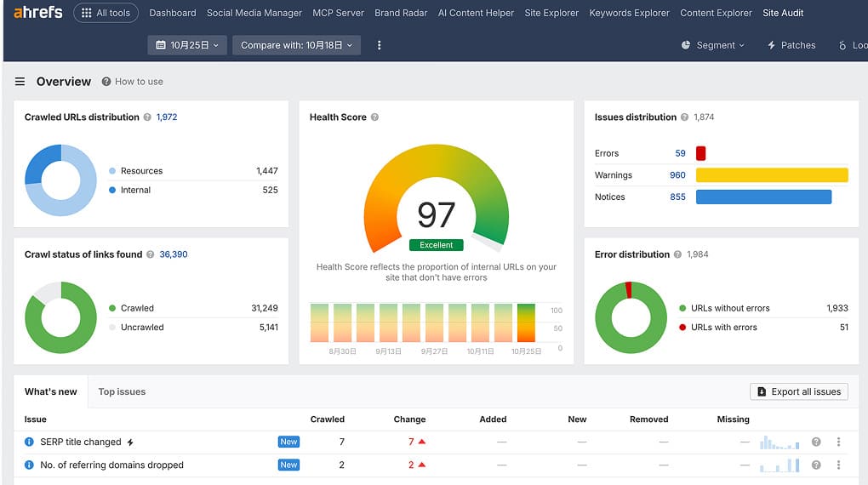Open more options for SERP title changed row

tap(838, 442)
